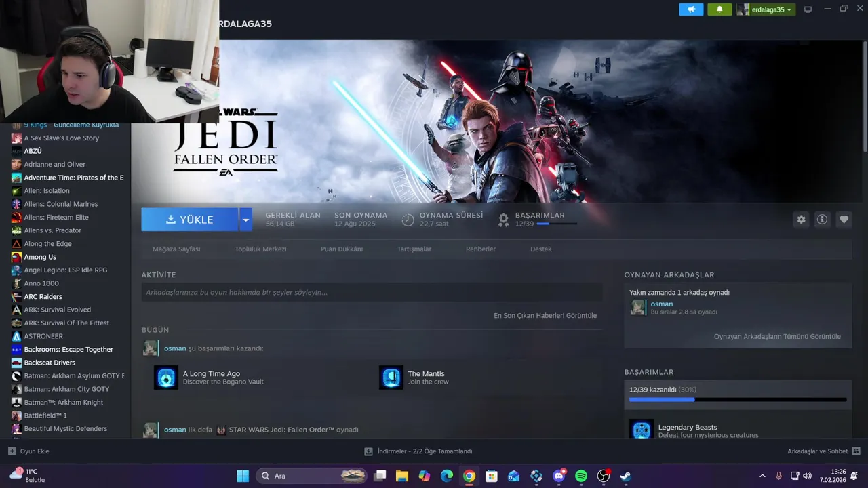Show game info panel icon
Viewport: 868px width, 488px height.
(x=822, y=220)
